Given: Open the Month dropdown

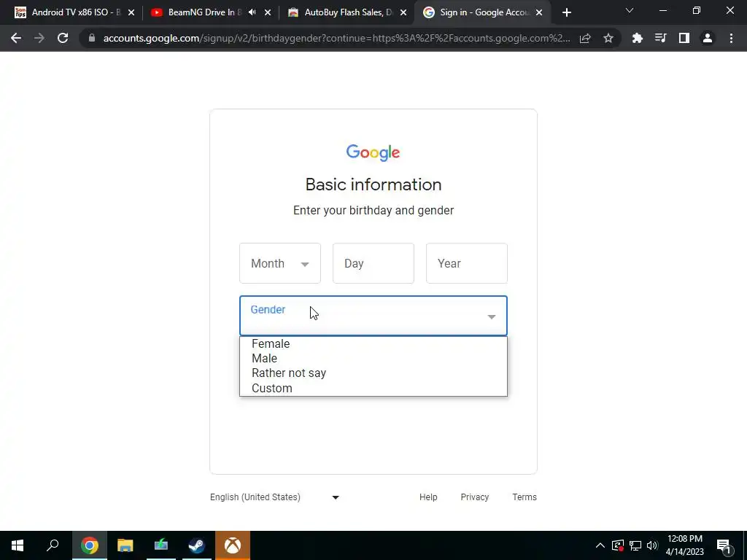Looking at the screenshot, I should [280, 263].
